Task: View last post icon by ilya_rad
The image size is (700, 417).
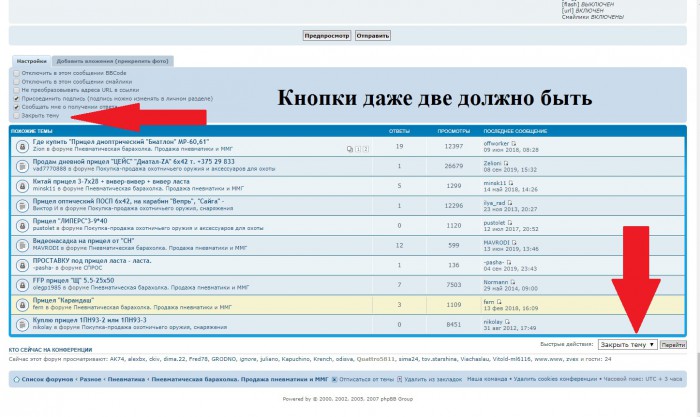Action: pyautogui.click(x=510, y=203)
